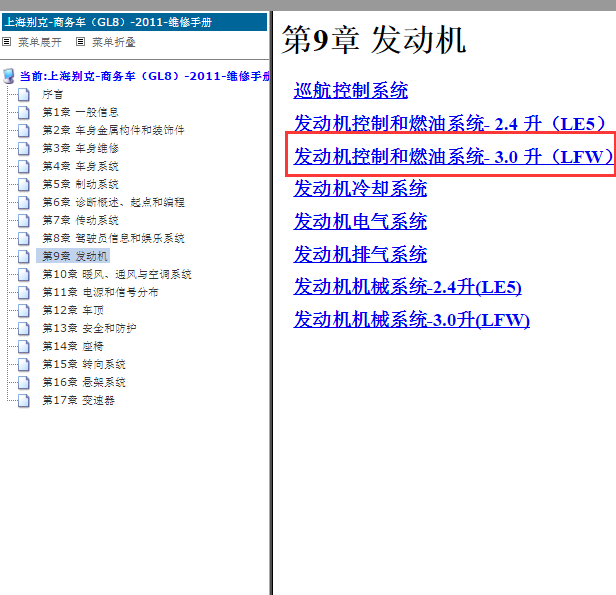This screenshot has height=595, width=616.
Task: Select 第4章 车身系统 chapter
Action: [x=81, y=167]
